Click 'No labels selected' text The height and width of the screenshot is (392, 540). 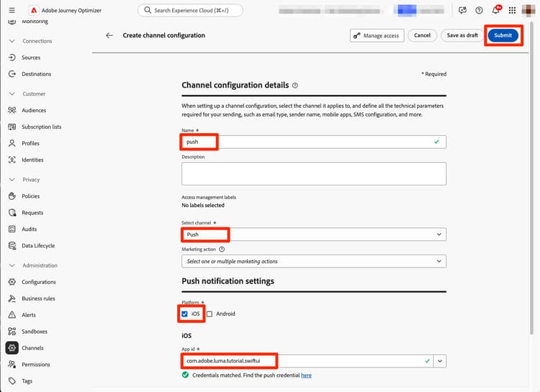(x=203, y=205)
